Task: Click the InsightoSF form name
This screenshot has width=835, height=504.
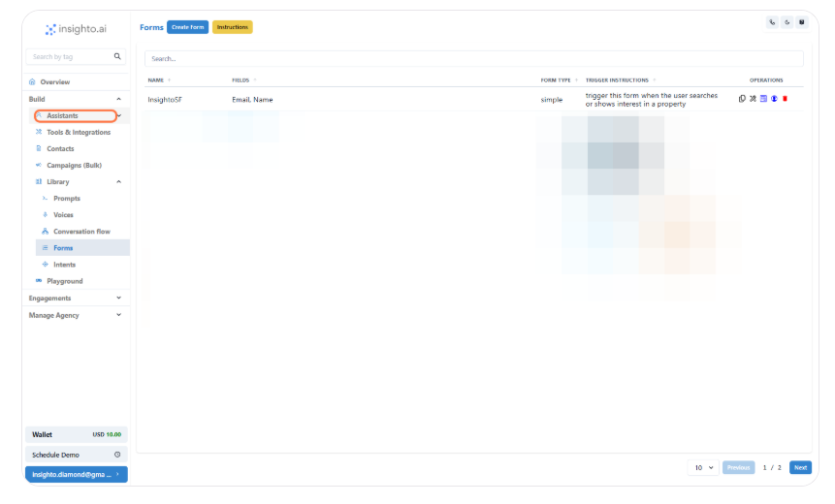Action: pyautogui.click(x=165, y=100)
